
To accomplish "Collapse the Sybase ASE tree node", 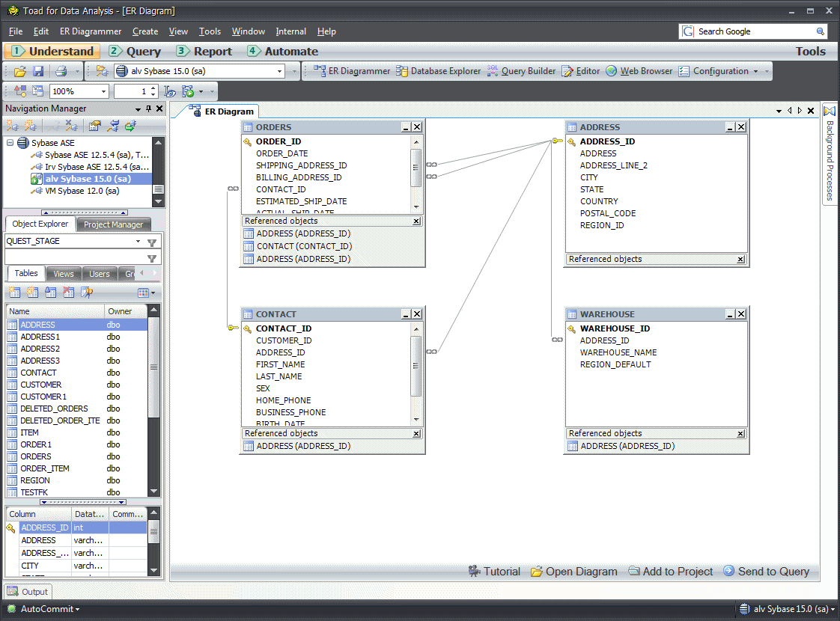I will pos(10,143).
